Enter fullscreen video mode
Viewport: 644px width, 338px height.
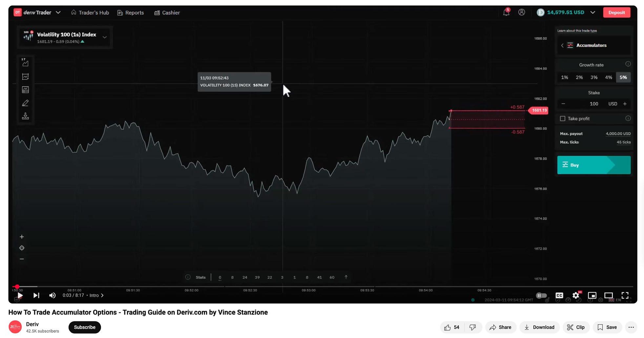[x=625, y=295]
